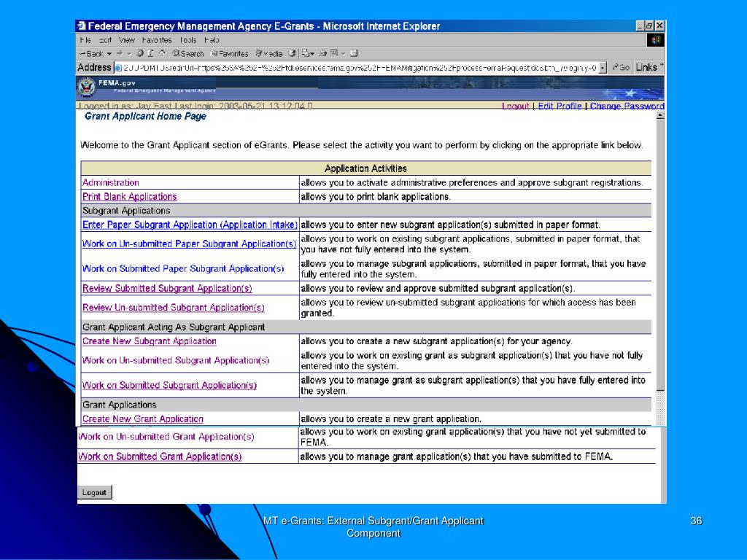
Task: Print the page using the Print icon
Action: click(323, 53)
